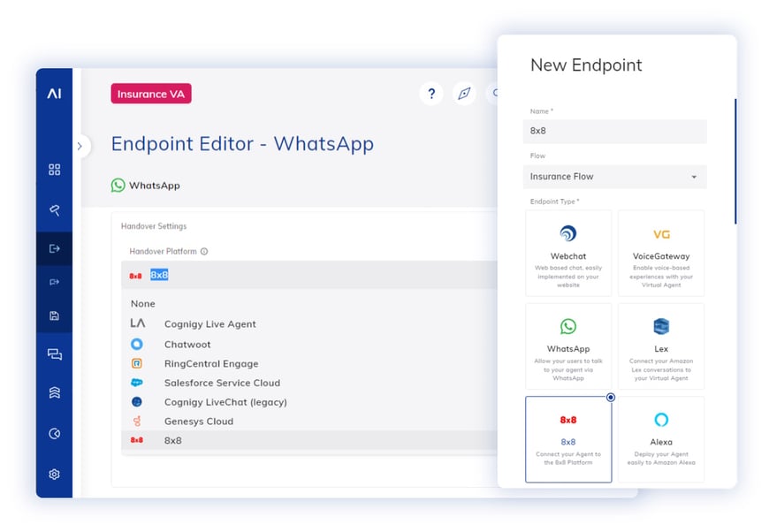Click the New Endpoint panel scrollbar
769x532 pixels.
(x=735, y=162)
